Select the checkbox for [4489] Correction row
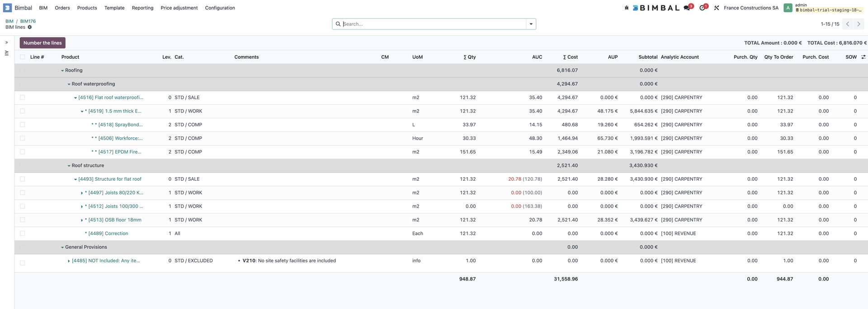Viewport: 868px width, 309px height. (x=23, y=234)
